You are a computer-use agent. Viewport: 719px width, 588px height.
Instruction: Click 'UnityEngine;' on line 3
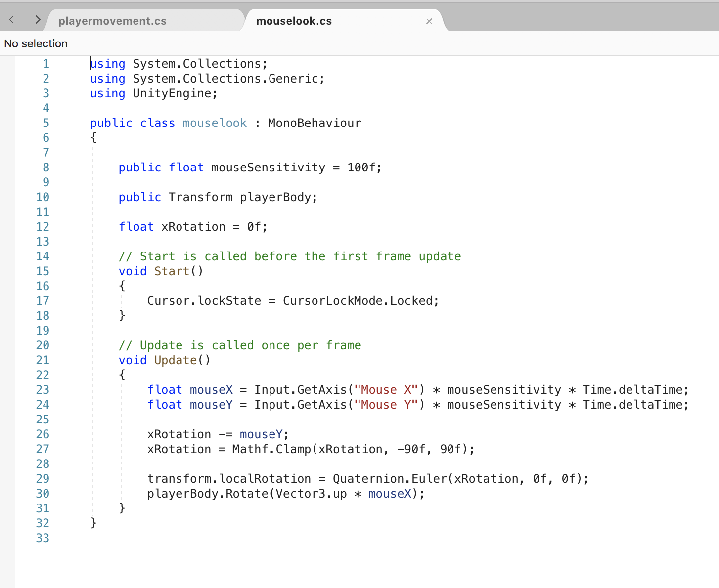[175, 93]
